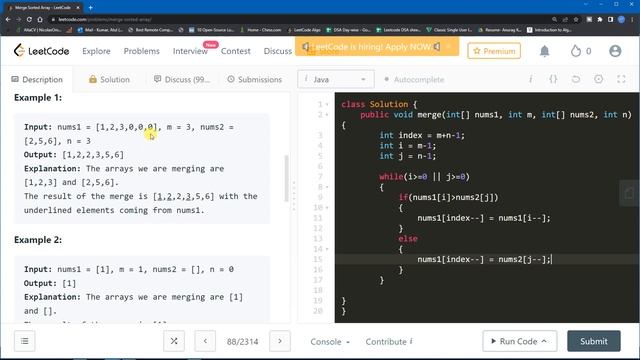Click the 'Example 2:' heading
640x360 pixels.
[x=38, y=240]
